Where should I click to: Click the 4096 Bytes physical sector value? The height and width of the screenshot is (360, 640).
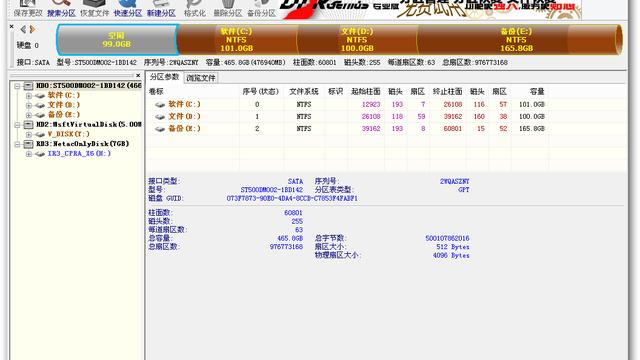pos(451,256)
